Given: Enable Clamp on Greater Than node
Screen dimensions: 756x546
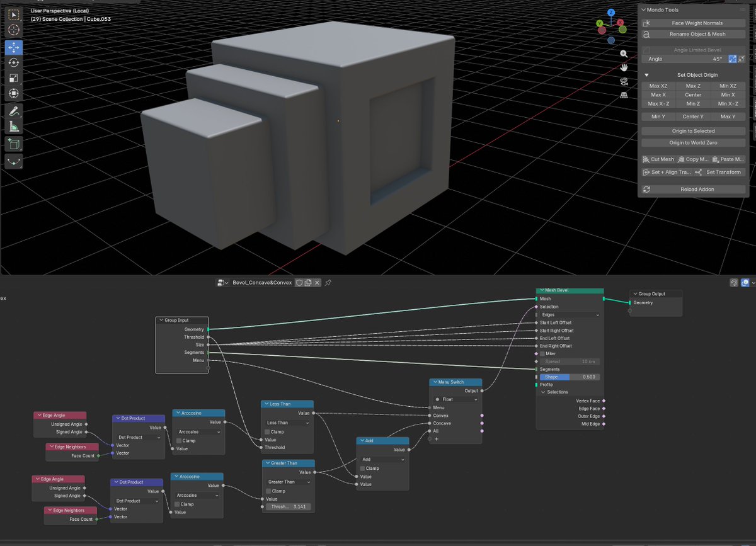Looking at the screenshot, I should point(269,491).
